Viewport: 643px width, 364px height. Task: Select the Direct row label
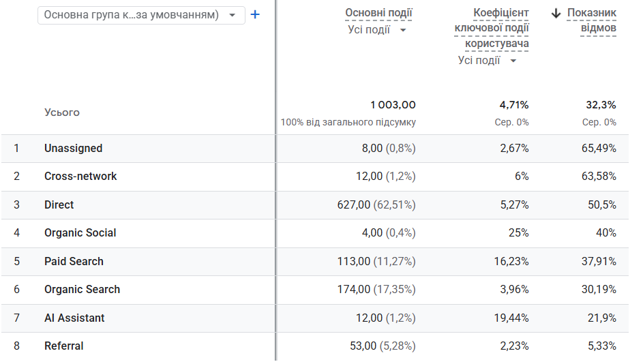click(59, 205)
